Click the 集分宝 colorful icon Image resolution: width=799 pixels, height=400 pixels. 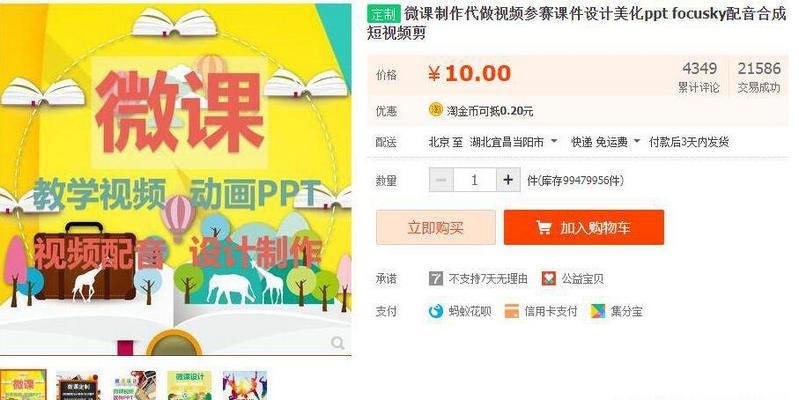[598, 311]
